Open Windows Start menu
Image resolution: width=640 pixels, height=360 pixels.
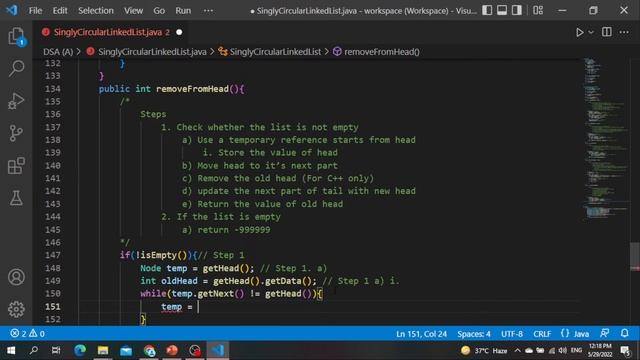coord(11,350)
